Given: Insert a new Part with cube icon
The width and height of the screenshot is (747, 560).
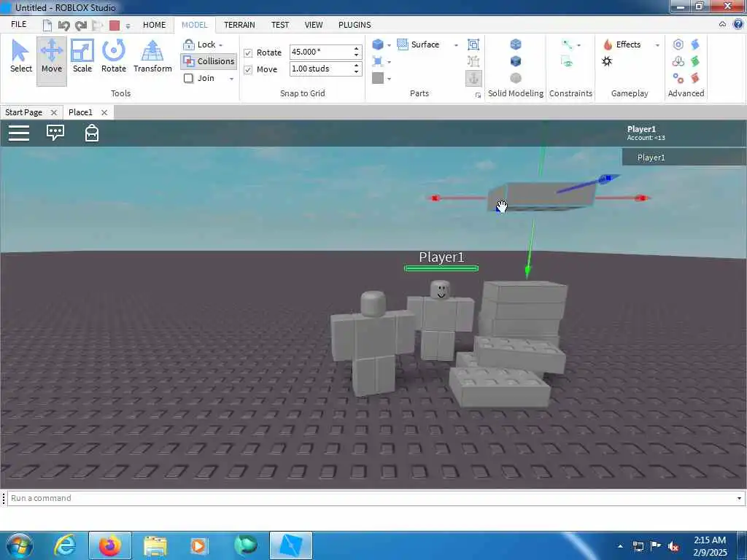Looking at the screenshot, I should click(x=378, y=44).
